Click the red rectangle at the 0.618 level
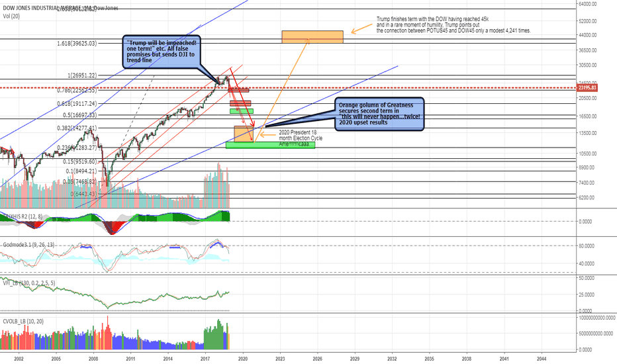This screenshot has height=364, width=617. point(240,103)
